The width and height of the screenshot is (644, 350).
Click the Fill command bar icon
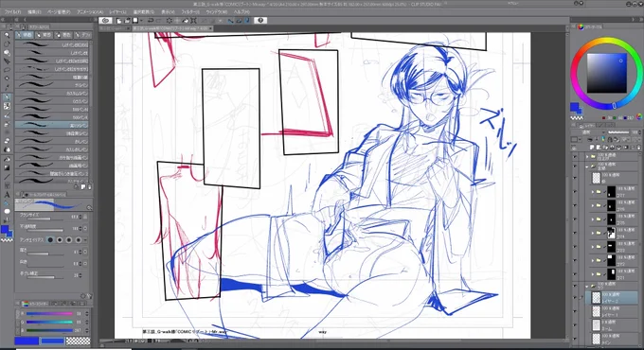[x=186, y=20]
